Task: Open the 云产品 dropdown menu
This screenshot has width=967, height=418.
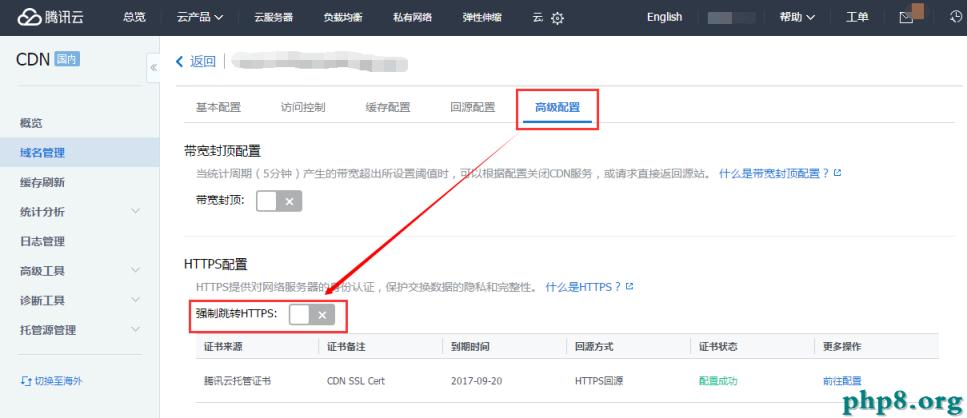Action: pyautogui.click(x=200, y=17)
